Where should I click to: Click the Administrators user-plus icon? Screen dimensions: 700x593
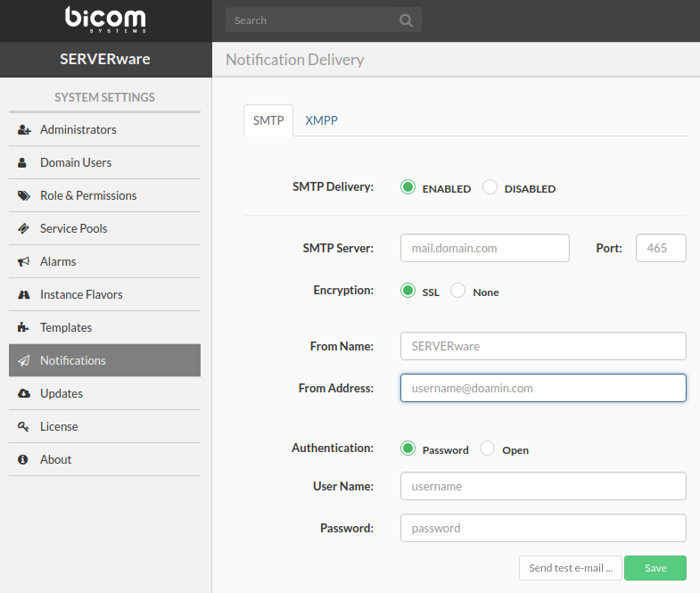pyautogui.click(x=24, y=130)
